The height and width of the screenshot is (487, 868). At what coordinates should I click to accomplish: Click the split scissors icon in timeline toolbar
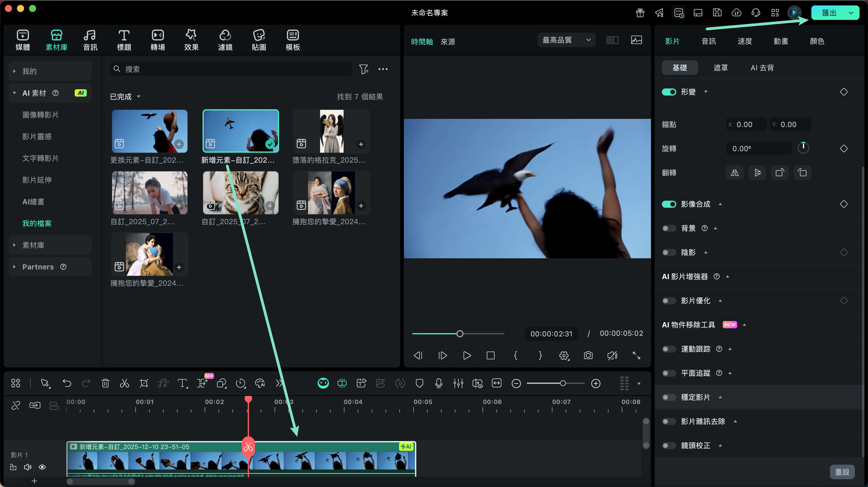124,384
